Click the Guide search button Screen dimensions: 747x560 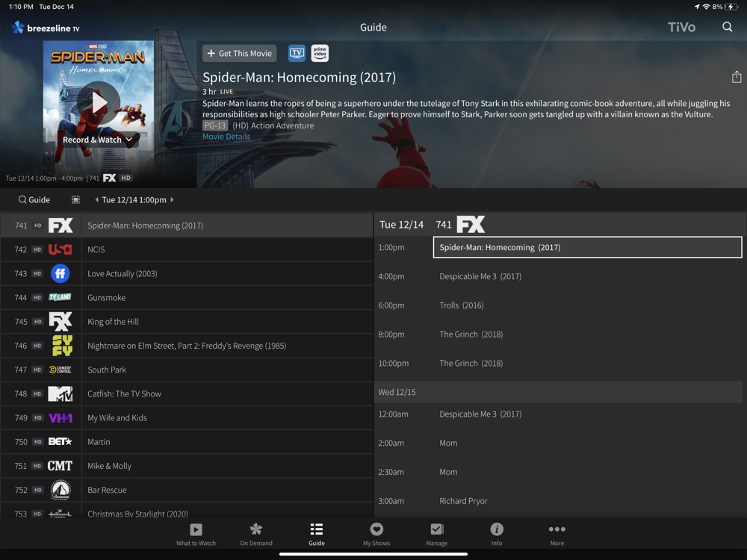(x=34, y=199)
